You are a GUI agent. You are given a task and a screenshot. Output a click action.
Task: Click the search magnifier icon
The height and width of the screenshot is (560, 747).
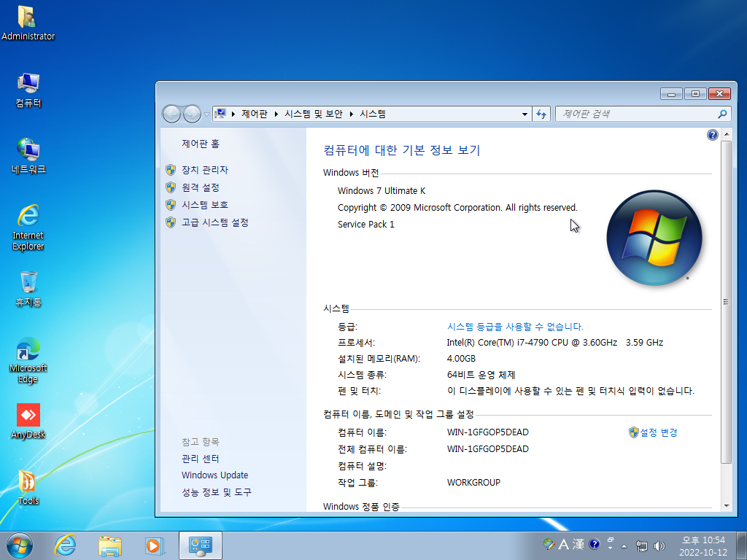[722, 114]
